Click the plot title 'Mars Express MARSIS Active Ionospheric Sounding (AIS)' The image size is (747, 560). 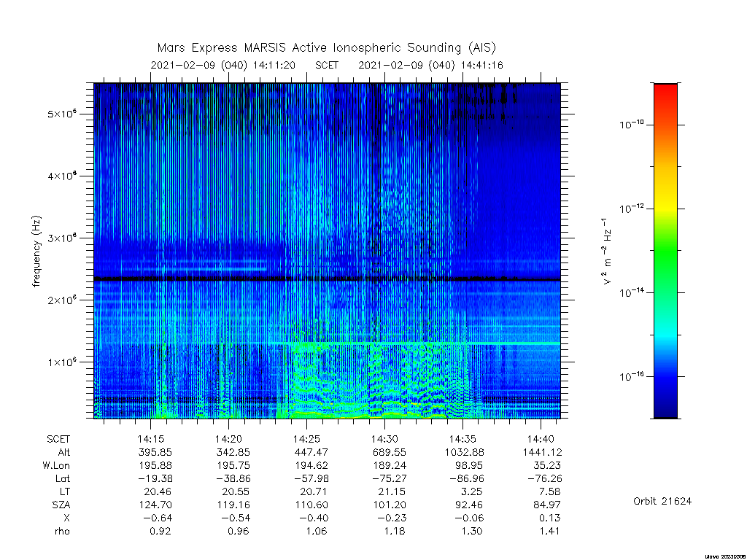[326, 47]
